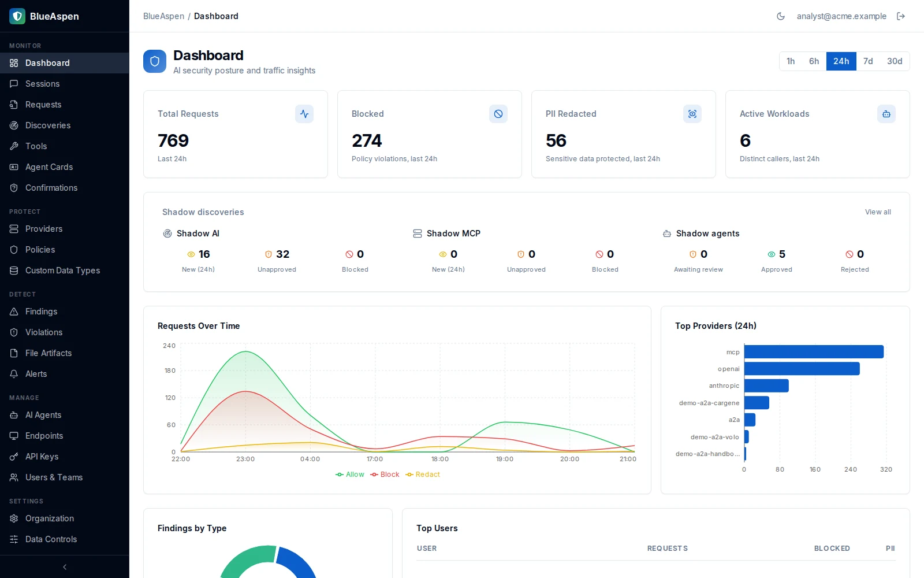This screenshot has width=924, height=578.
Task: Open Tools in the sidebar
Action: (x=65, y=146)
